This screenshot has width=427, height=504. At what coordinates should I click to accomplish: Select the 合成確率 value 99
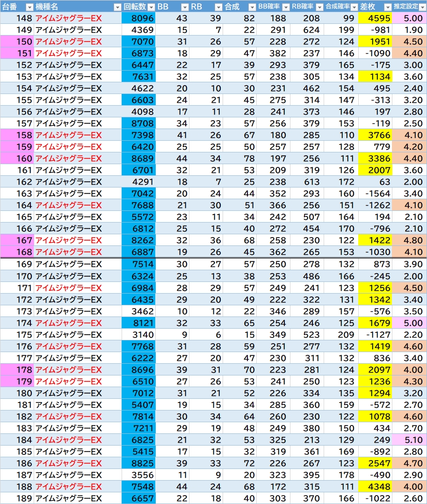click(x=341, y=18)
